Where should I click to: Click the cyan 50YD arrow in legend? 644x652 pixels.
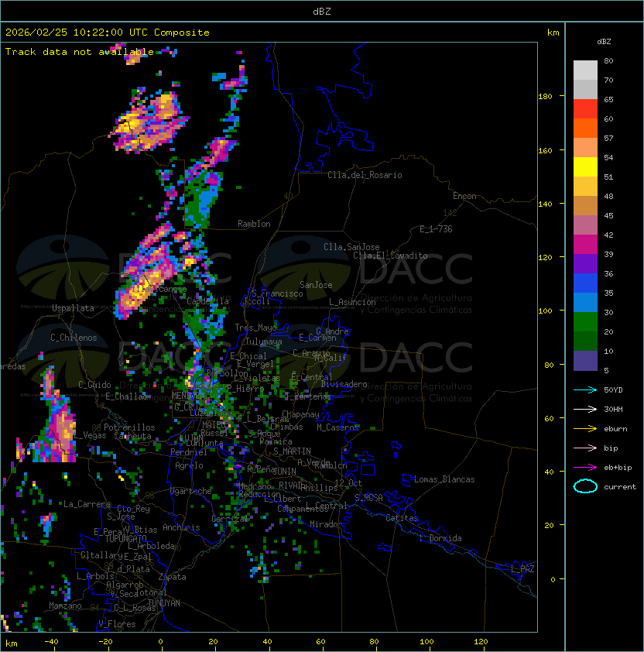(x=585, y=390)
